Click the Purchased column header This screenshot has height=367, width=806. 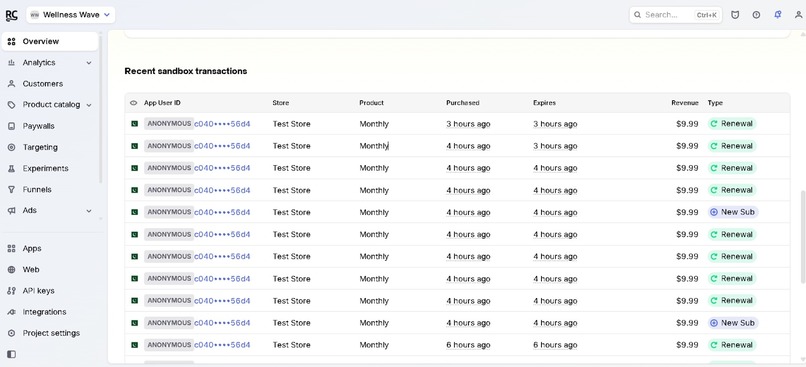463,103
